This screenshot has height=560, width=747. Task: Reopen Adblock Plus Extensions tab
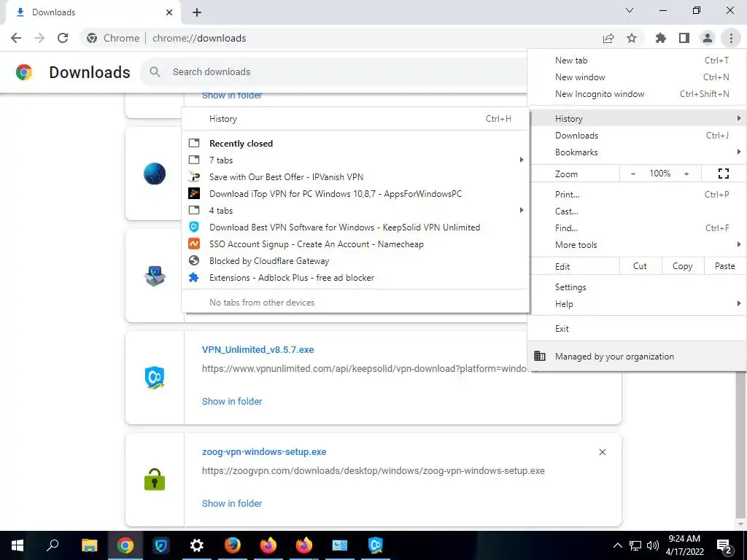point(356,278)
